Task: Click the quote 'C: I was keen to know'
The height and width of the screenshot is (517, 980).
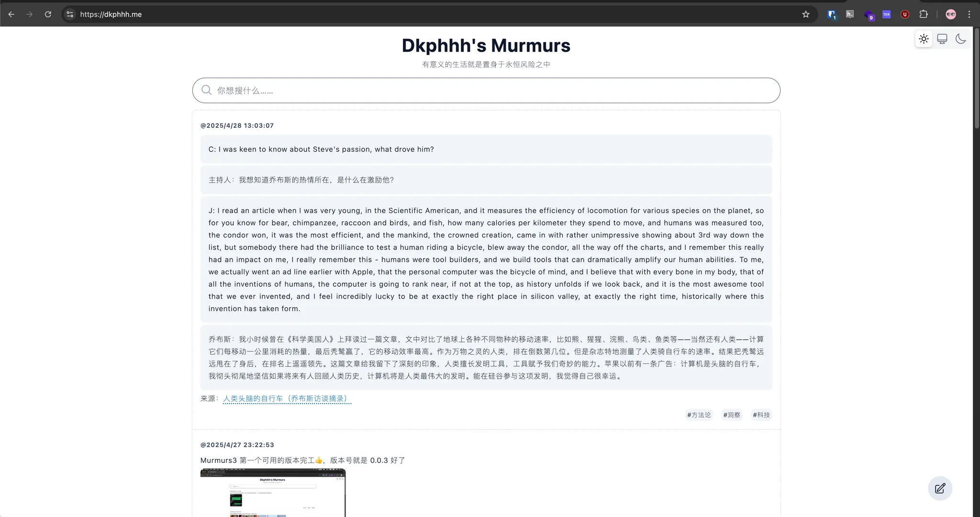Action: 486,149
